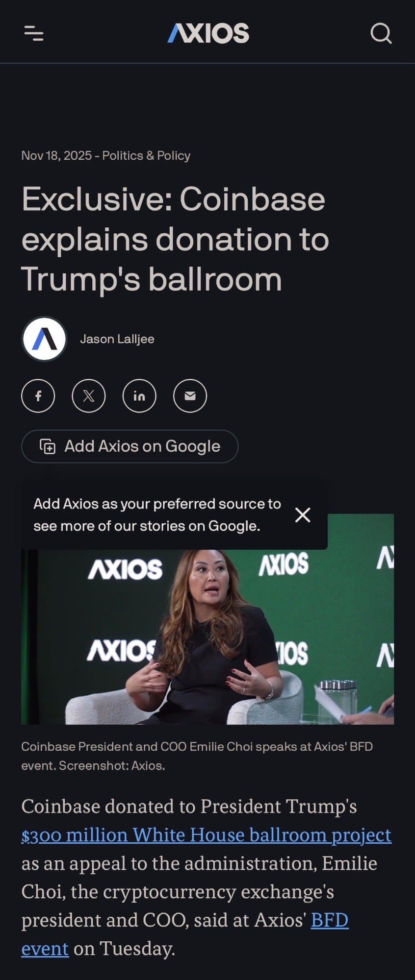Click the image caption about Emilie Choi

click(197, 756)
